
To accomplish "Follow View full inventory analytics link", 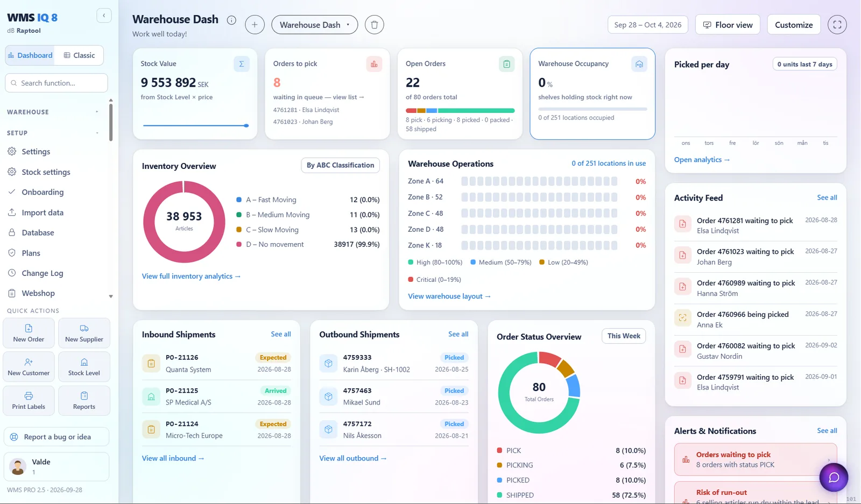I will (191, 276).
